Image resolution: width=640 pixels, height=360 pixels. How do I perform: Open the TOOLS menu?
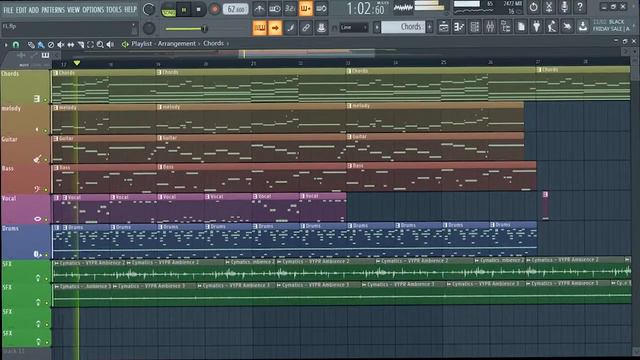click(x=114, y=9)
